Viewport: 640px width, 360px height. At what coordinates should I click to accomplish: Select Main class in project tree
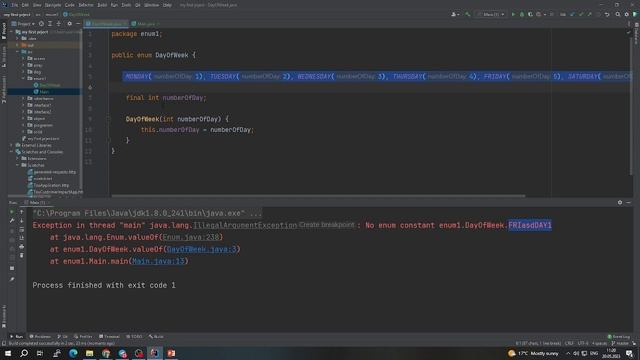[x=44, y=92]
